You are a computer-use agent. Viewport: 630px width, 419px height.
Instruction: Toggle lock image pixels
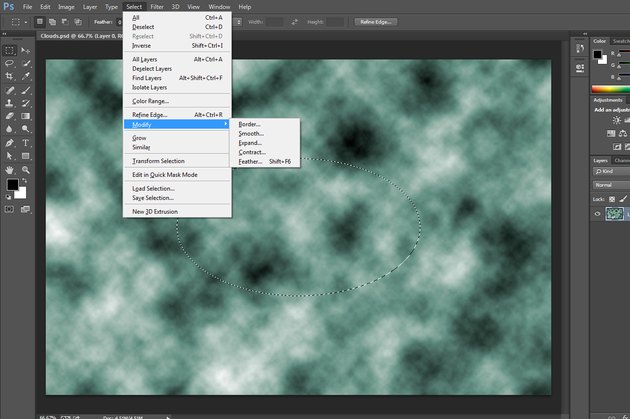click(623, 199)
